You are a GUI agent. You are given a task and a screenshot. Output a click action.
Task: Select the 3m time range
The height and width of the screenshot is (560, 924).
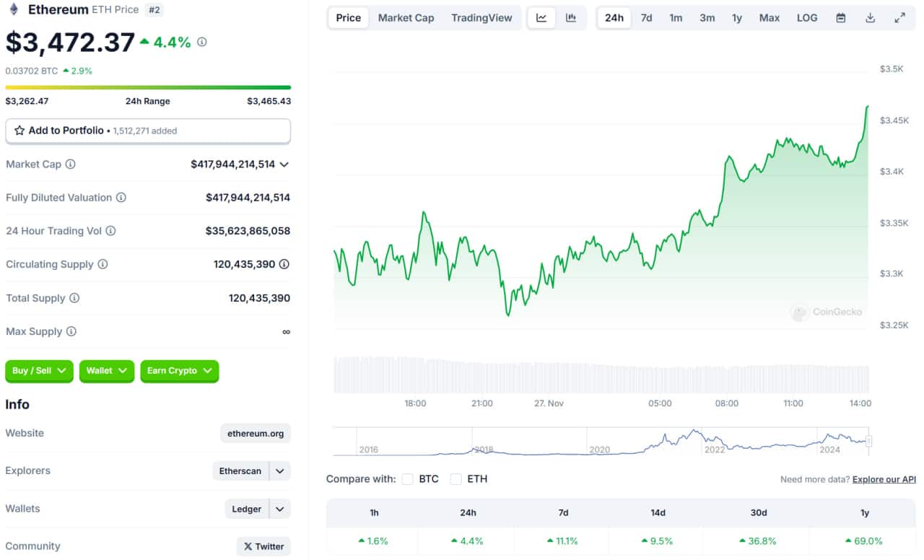(707, 18)
